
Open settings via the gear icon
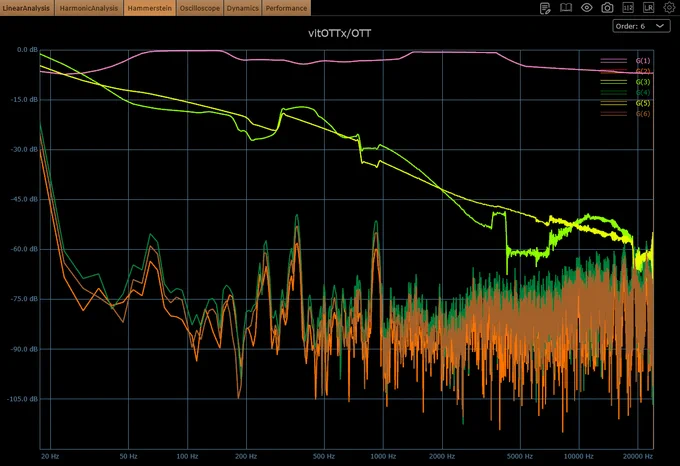[x=670, y=7]
